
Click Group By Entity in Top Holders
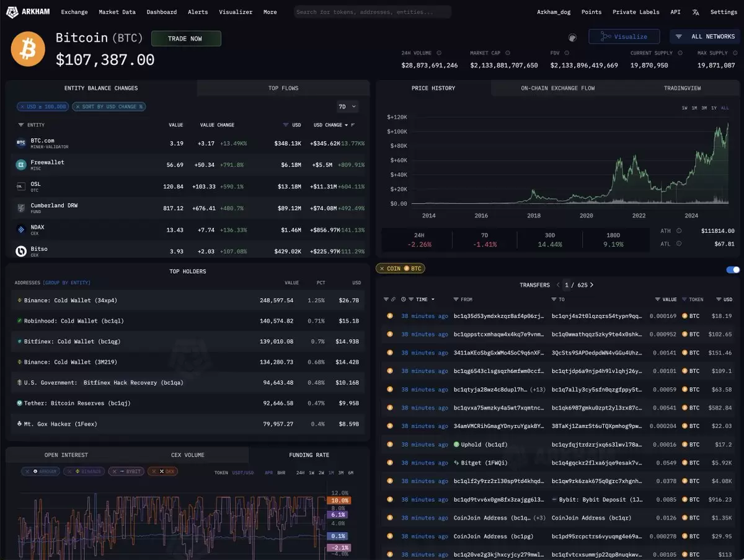(67, 282)
